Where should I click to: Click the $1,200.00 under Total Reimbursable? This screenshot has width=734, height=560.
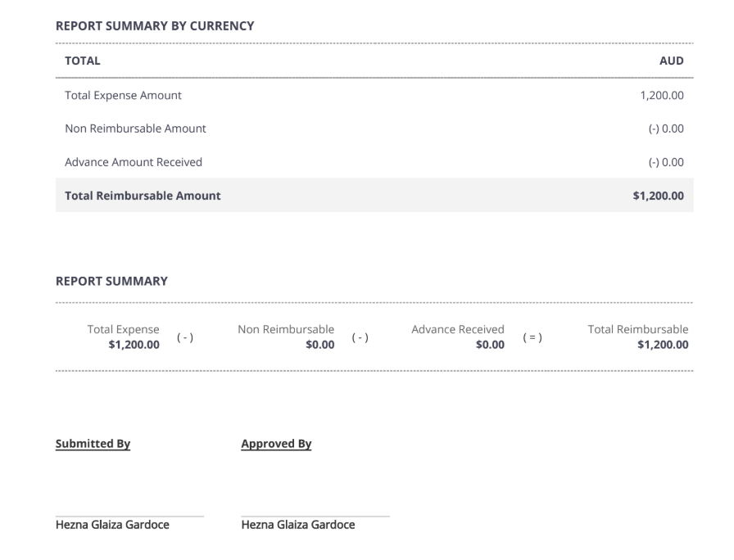(x=662, y=345)
